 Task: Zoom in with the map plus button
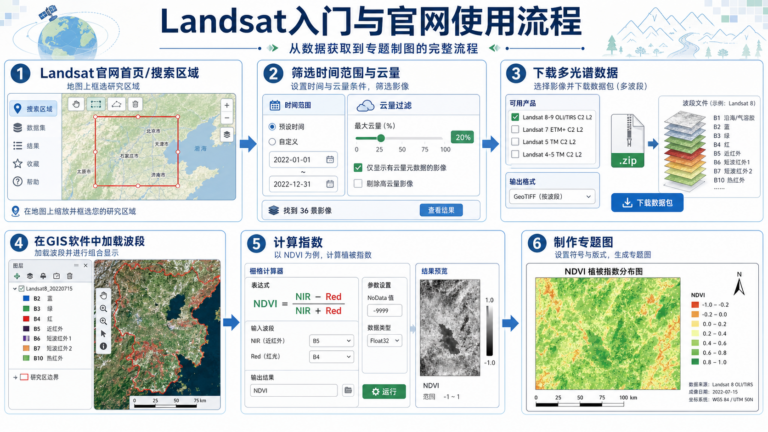[x=227, y=105]
